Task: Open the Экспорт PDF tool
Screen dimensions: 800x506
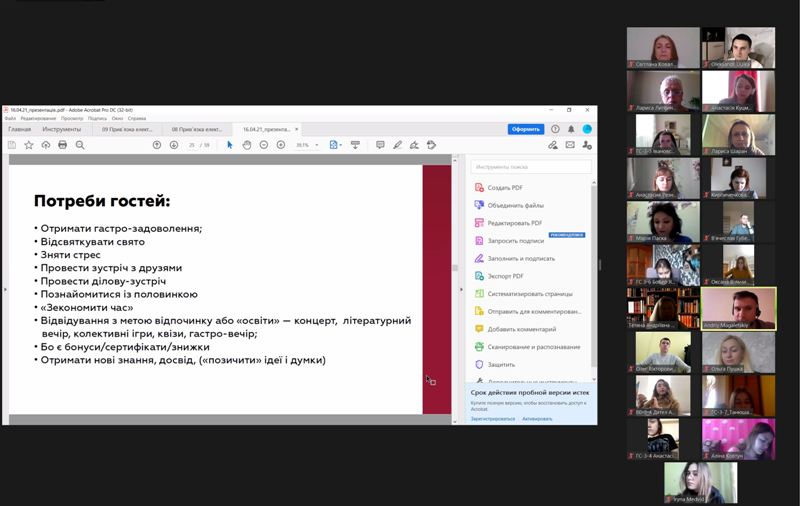Action: (x=506, y=276)
